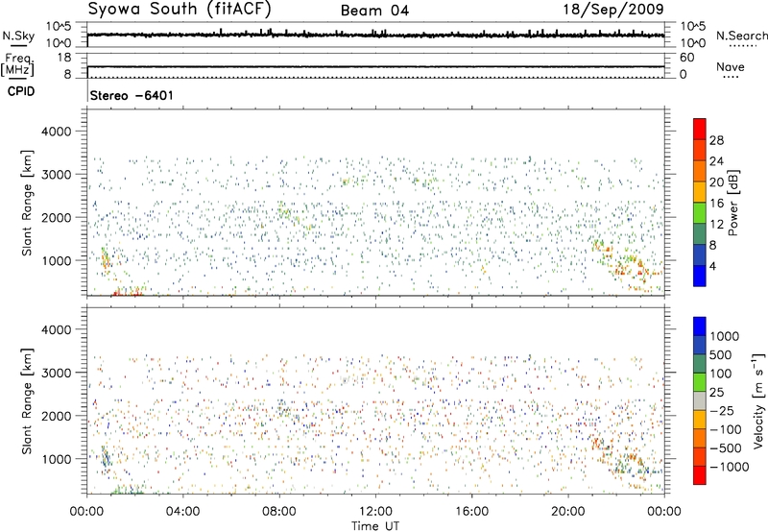This screenshot has height=532, width=768.
Task: Click the 'Time UT' axis title
Action: point(375,526)
